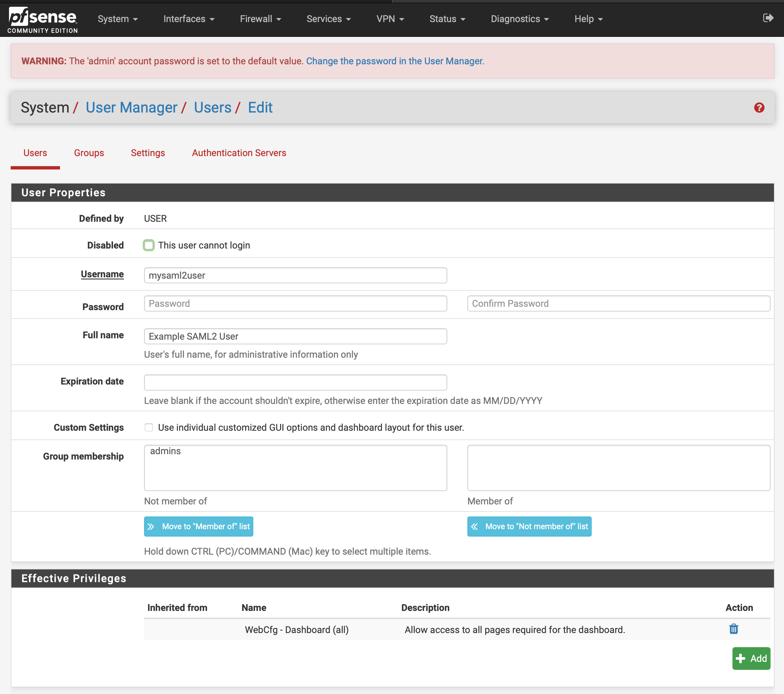Go to User Manager breadcrumb link
Viewport: 784px width, 694px height.
pyautogui.click(x=131, y=108)
